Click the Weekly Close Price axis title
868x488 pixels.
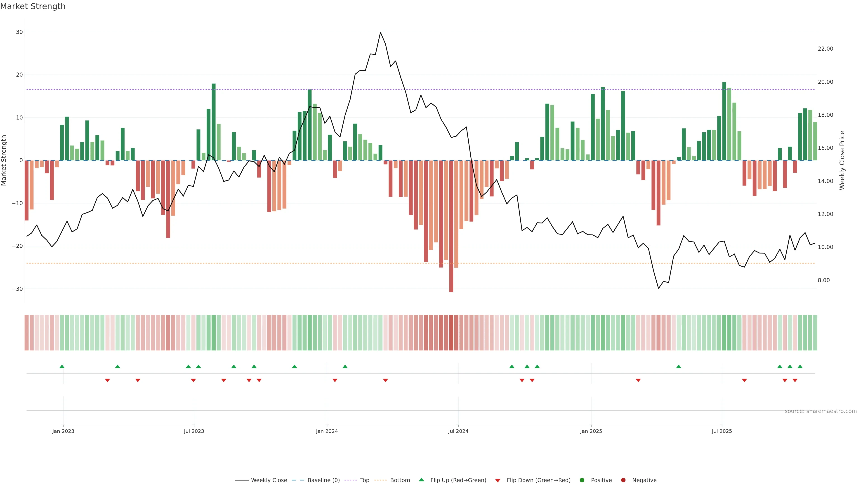[842, 160]
